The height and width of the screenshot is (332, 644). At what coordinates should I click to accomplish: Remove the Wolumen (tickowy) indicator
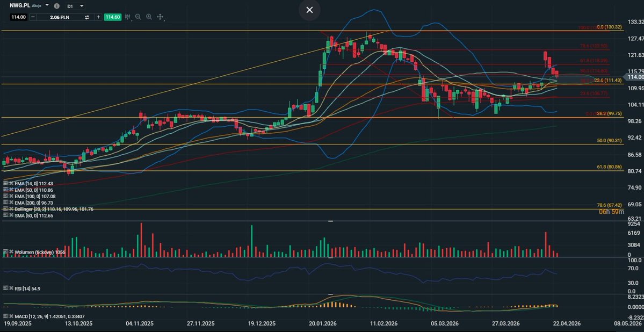(x=11, y=251)
